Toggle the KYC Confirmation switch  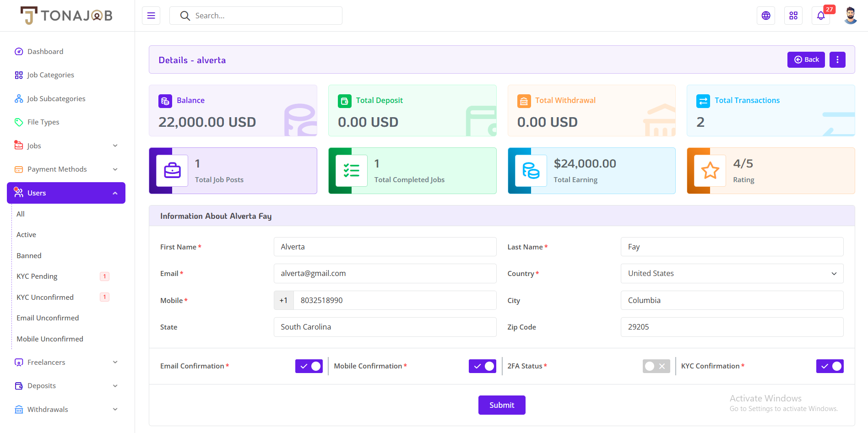830,366
